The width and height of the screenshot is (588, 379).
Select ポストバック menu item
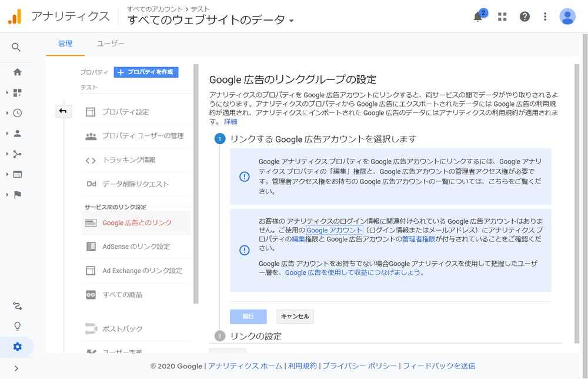(136, 329)
